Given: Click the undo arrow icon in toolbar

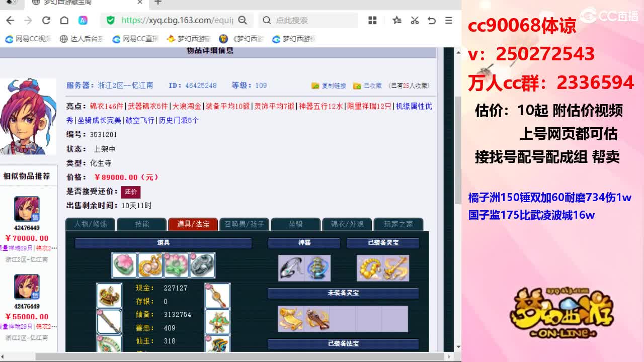Looking at the screenshot, I should pyautogui.click(x=431, y=20).
